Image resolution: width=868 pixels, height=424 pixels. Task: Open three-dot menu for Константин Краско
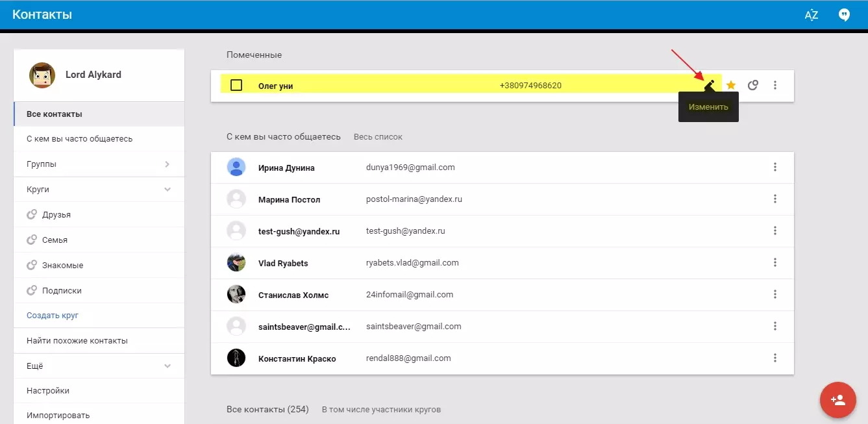775,358
